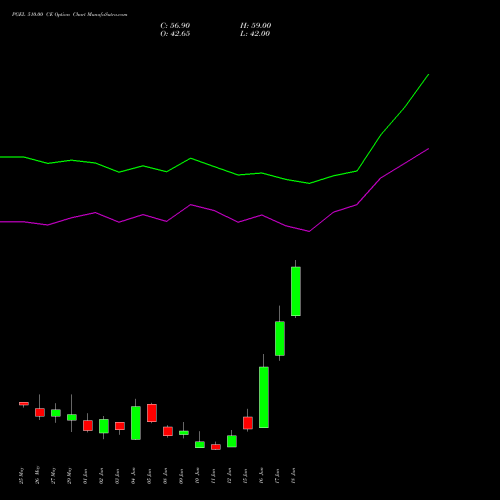Click the green candle above 17 Jun
The height and width of the screenshot is (500, 500).
tap(280, 338)
